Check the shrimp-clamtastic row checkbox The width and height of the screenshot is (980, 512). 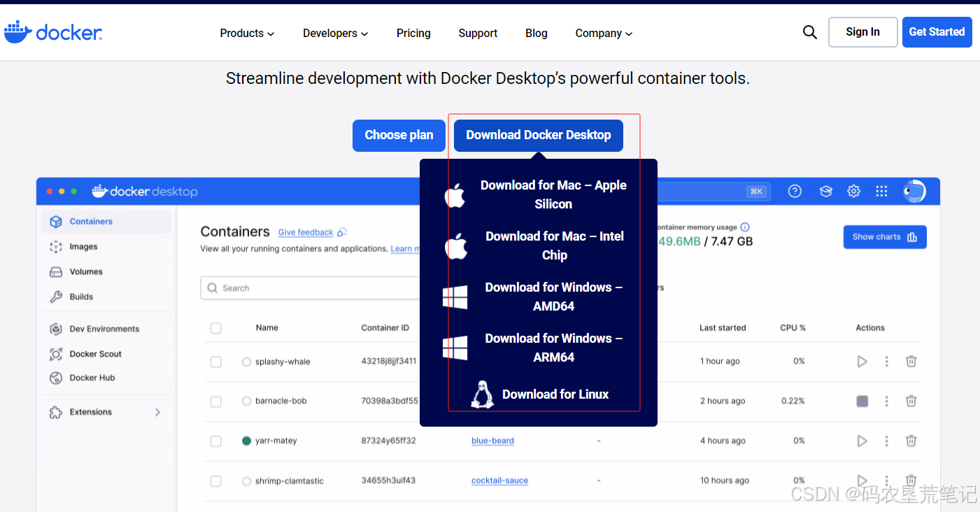point(215,481)
